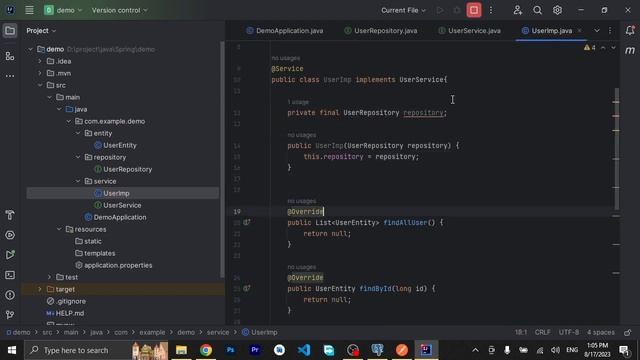Screen dimensions: 640x360
Task: Open the Current File run configuration dropdown
Action: (x=403, y=10)
